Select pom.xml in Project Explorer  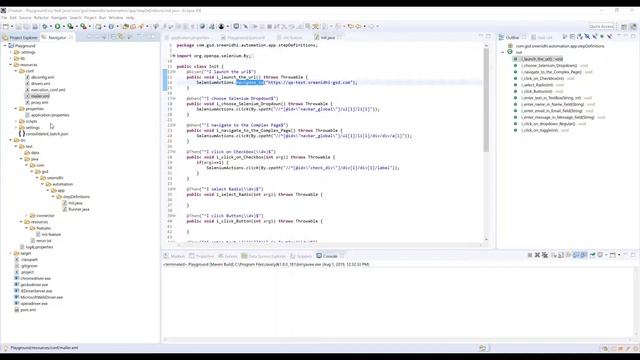click(28, 310)
